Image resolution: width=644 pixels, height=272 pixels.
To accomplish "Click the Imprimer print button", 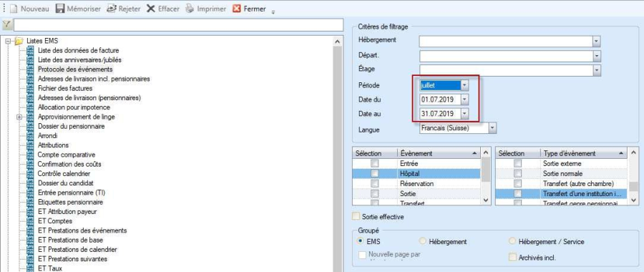I will tap(206, 9).
